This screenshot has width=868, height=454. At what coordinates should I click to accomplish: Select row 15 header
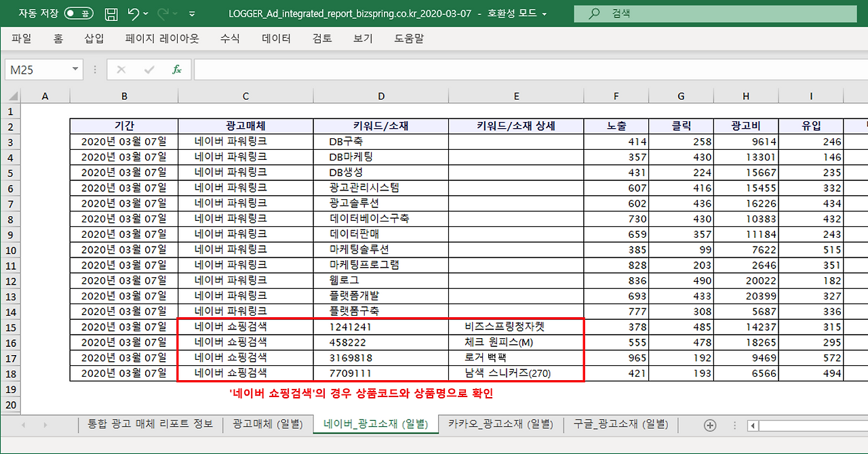tap(10, 327)
